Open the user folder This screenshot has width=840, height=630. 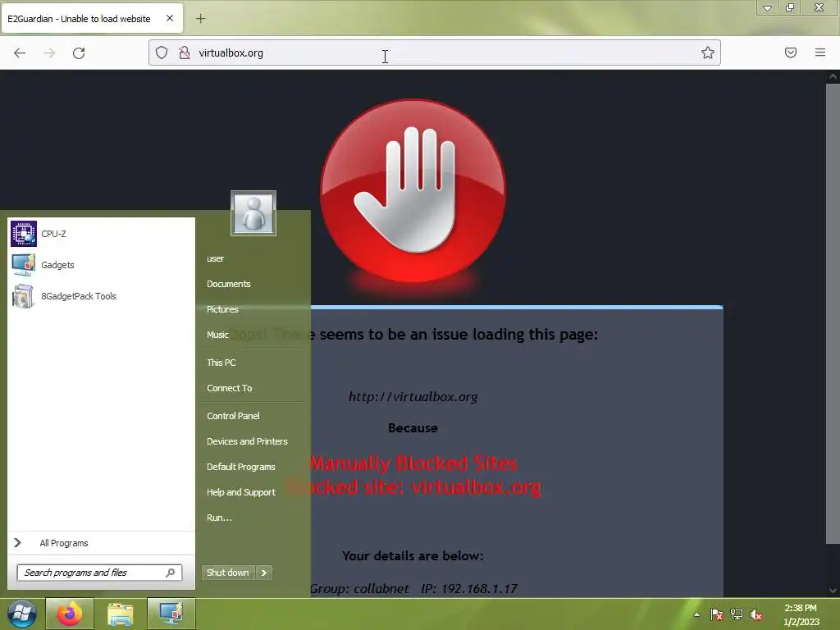coord(216,258)
